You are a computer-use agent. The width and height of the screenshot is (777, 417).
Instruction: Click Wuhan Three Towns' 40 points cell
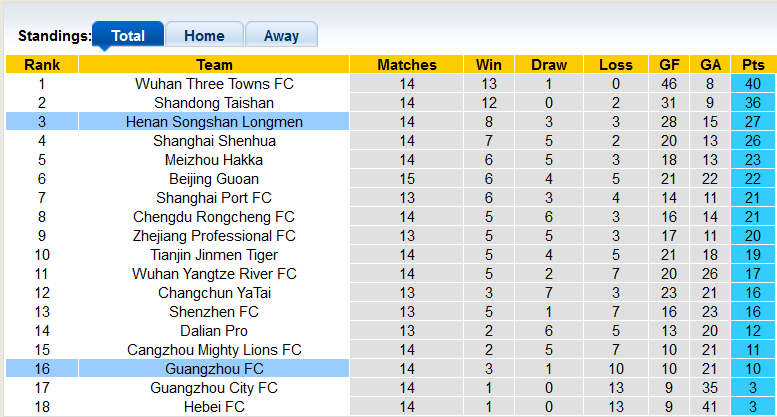(753, 84)
